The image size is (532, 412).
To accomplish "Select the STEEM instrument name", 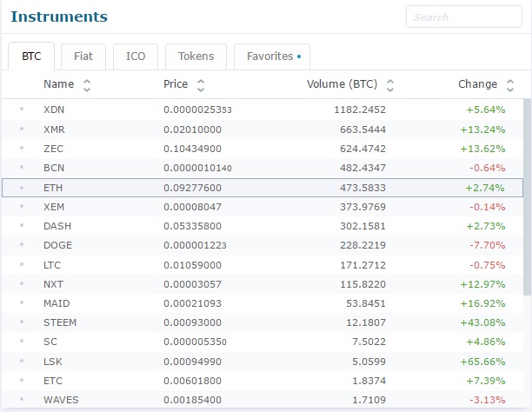I will pyautogui.click(x=60, y=322).
